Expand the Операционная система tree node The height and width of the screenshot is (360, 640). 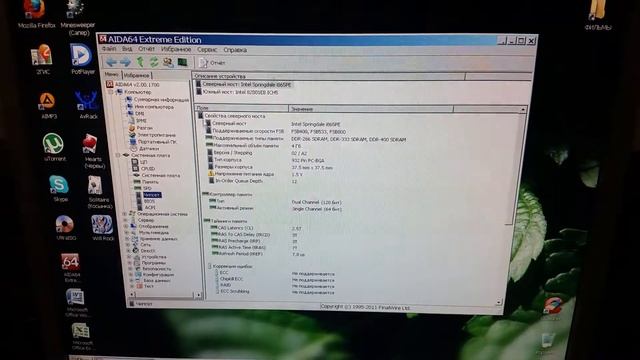[x=125, y=213]
